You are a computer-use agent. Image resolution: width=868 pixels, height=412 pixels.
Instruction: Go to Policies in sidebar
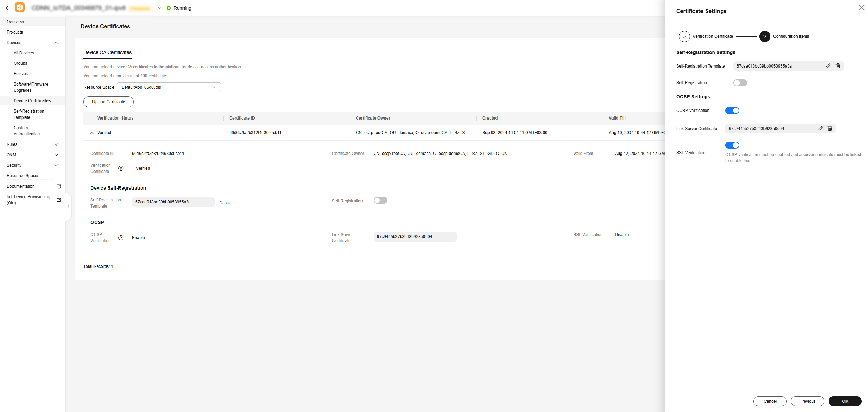pyautogui.click(x=20, y=74)
